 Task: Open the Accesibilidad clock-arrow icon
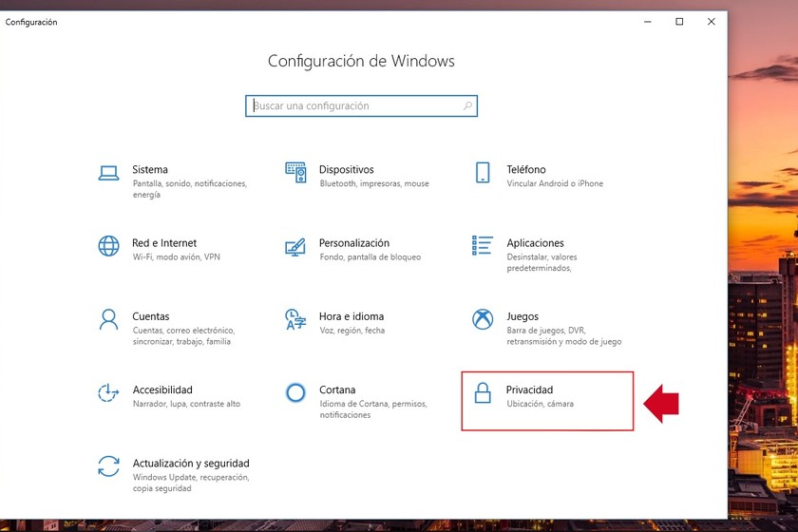(x=108, y=392)
